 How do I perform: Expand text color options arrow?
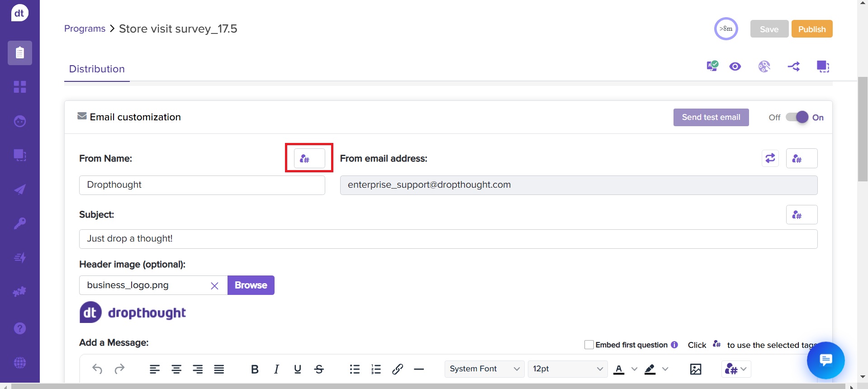tap(634, 369)
